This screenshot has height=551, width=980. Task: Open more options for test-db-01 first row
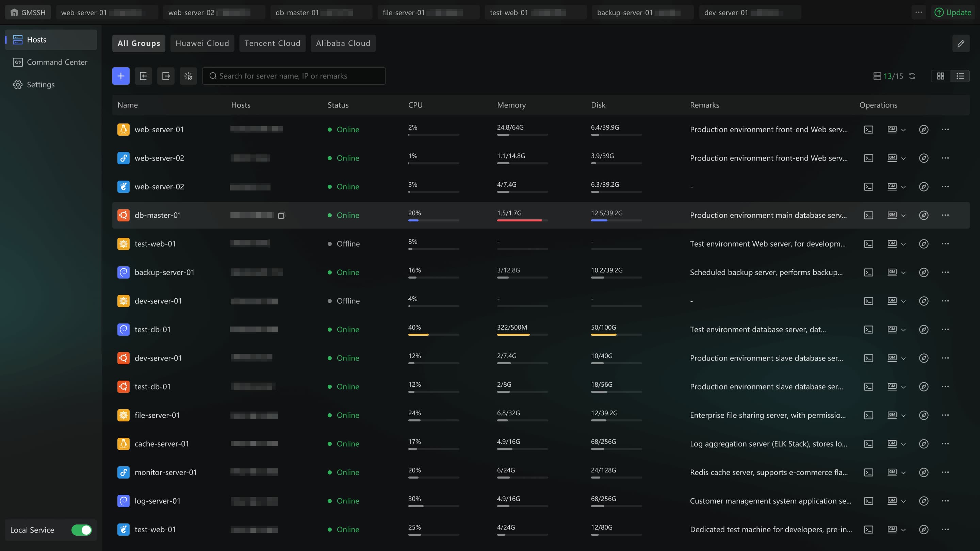coord(945,329)
